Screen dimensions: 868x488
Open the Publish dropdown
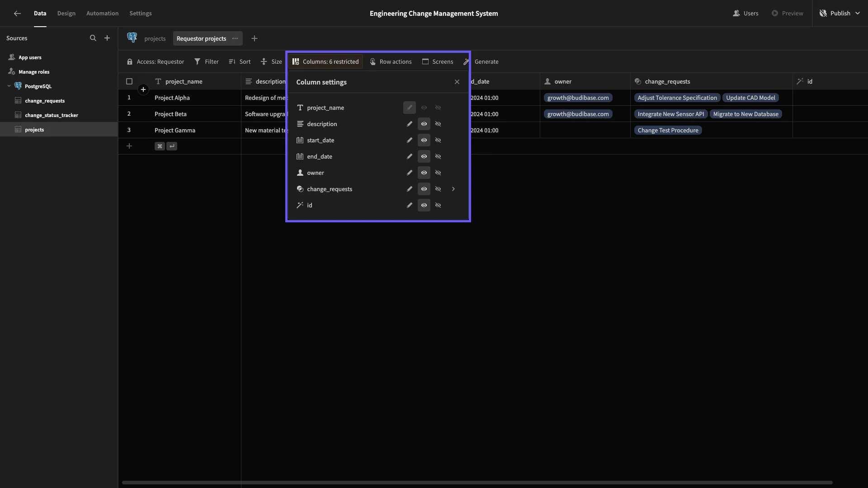point(840,14)
